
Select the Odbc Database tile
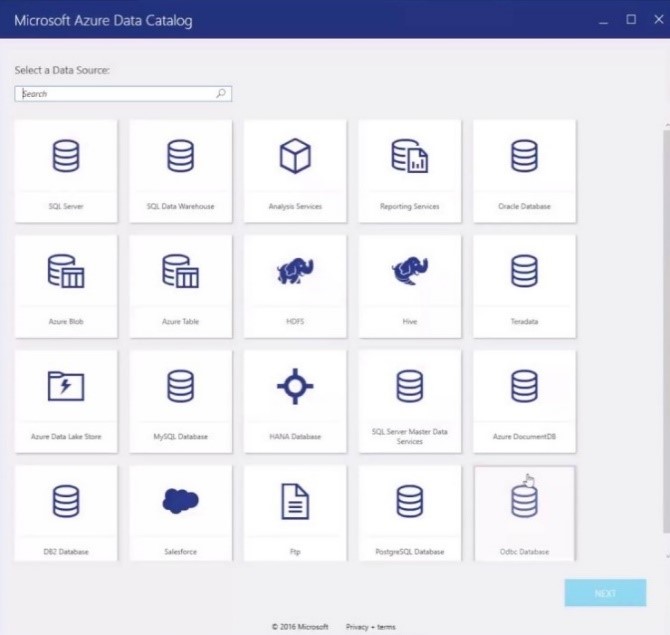point(524,513)
